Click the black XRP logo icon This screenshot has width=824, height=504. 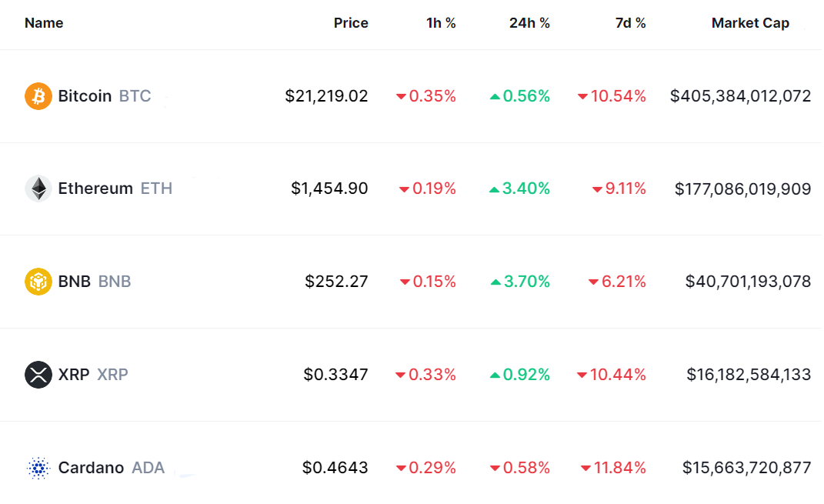[x=38, y=375]
